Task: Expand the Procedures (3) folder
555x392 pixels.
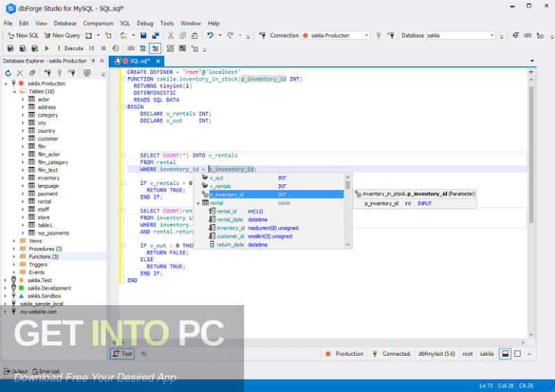Action: coord(14,249)
